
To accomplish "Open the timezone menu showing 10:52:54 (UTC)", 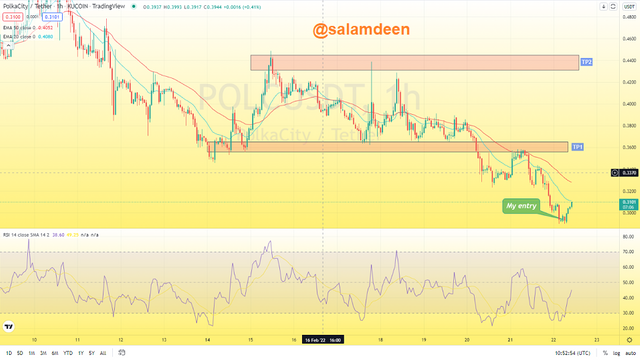I will [x=573, y=353].
